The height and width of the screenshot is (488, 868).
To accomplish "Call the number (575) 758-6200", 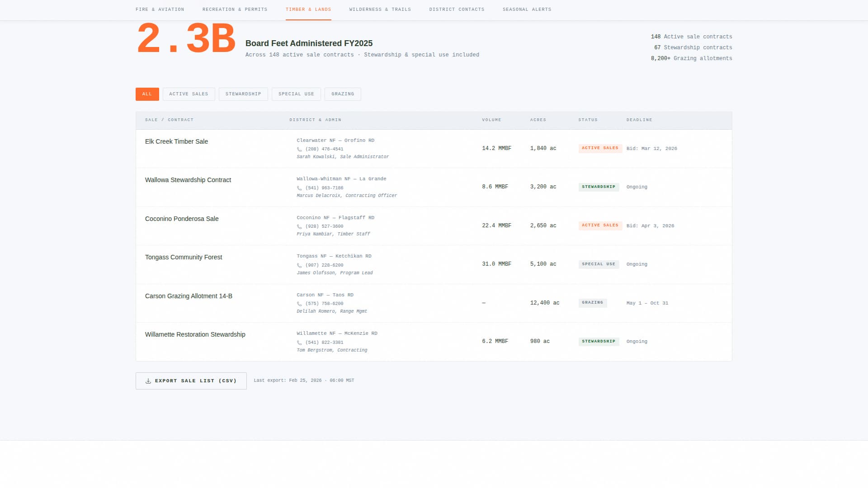I will [x=324, y=304].
